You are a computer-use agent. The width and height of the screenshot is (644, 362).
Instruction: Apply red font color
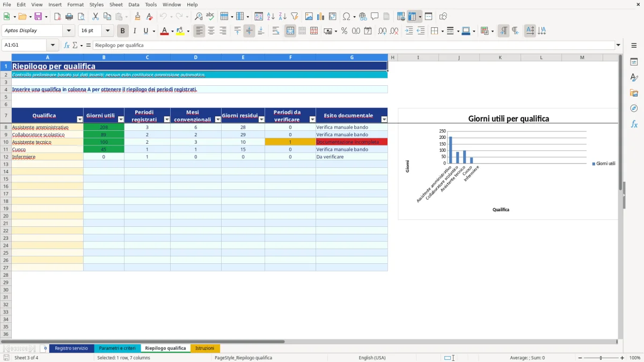click(163, 31)
